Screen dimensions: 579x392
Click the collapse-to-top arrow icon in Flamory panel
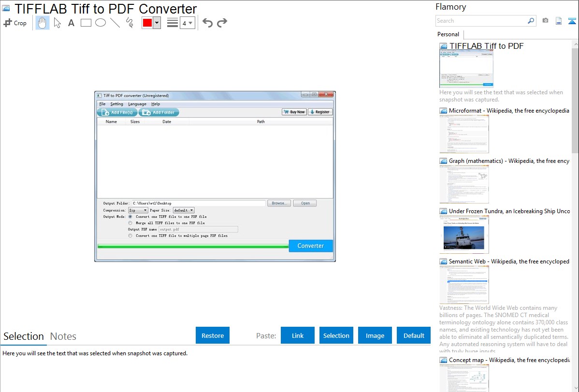pyautogui.click(x=572, y=21)
